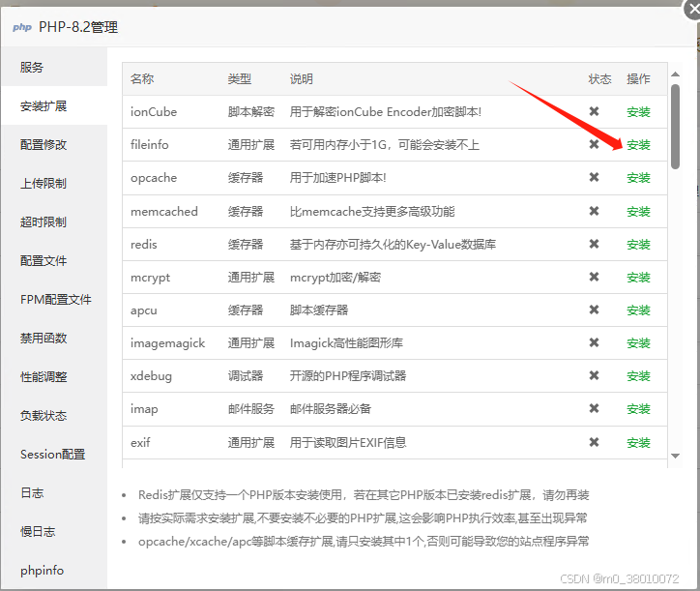Click the 类型 column header

click(x=239, y=79)
